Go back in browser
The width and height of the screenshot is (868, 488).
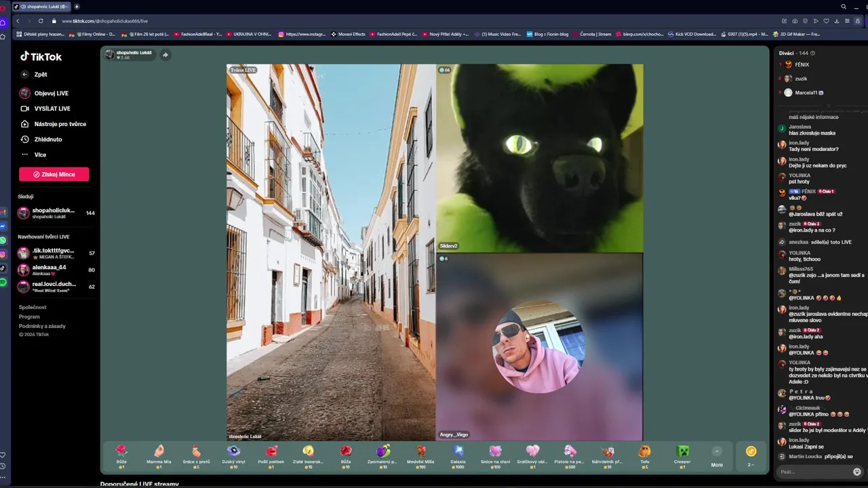(18, 21)
